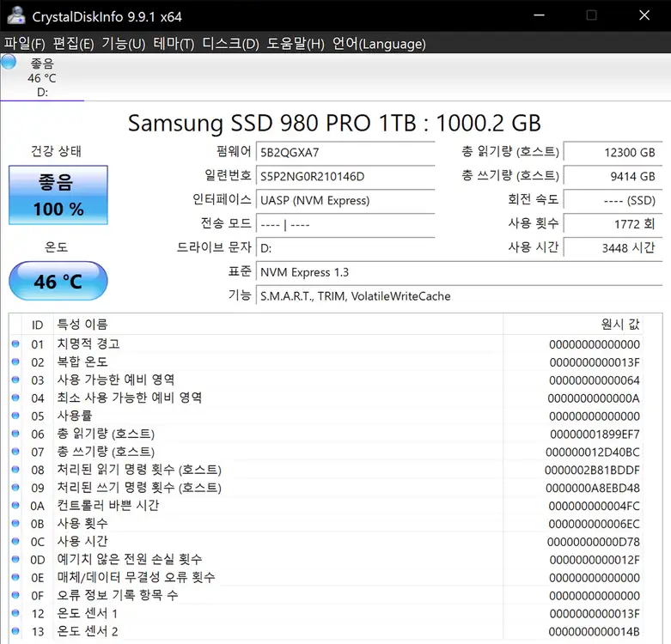Click raw value 00000012D40BC

click(593, 452)
